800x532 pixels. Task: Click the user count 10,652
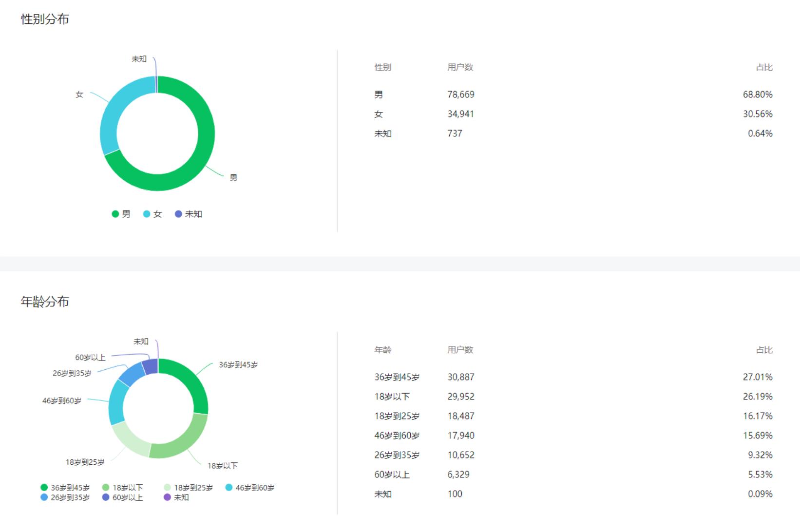(x=461, y=455)
